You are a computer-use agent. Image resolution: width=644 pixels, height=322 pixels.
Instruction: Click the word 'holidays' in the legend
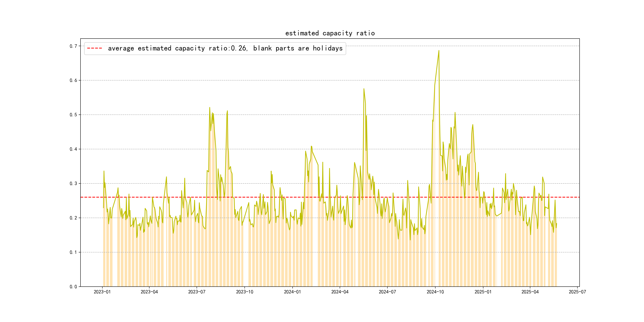pyautogui.click(x=328, y=48)
